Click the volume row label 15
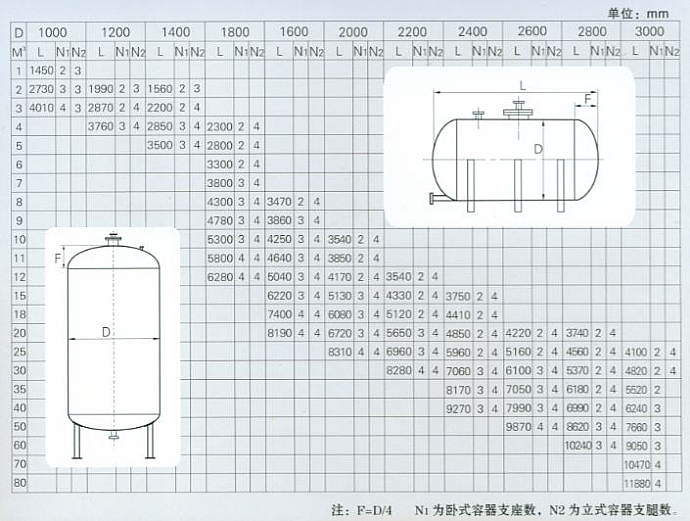This screenshot has height=521, width=690. (x=20, y=296)
